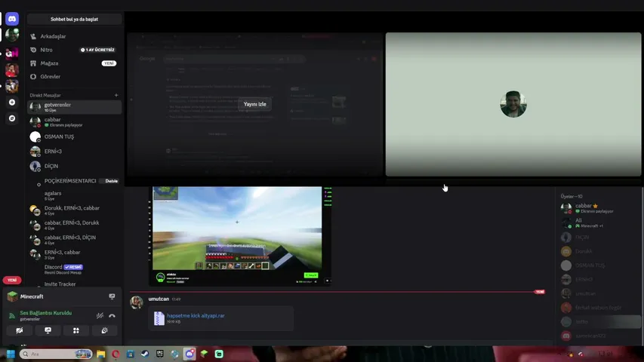The image size is (644, 362).
Task: Open Microsoft Store from taskbar
Action: pos(130,354)
